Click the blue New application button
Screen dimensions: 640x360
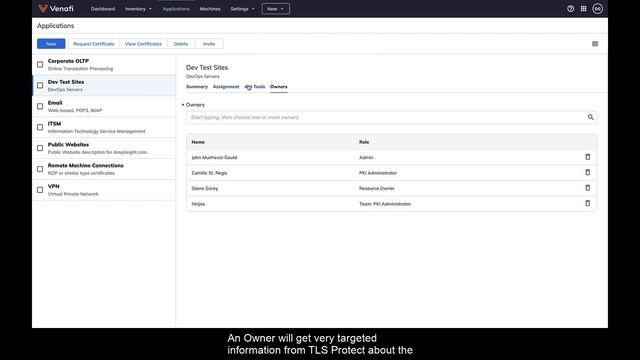pyautogui.click(x=51, y=44)
